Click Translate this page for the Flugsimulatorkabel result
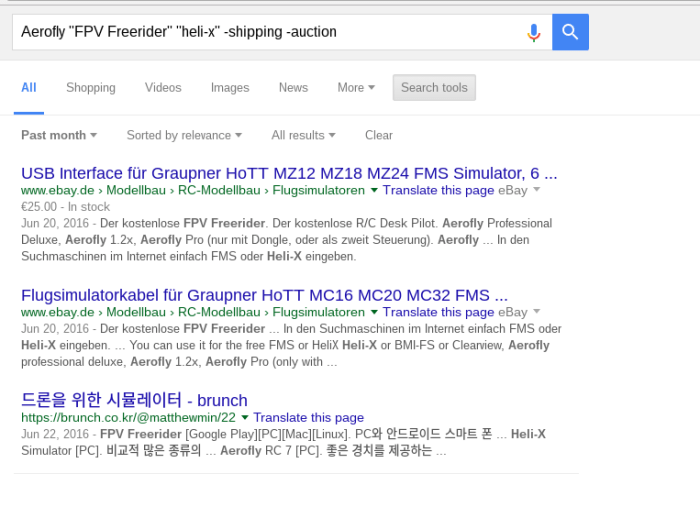 [438, 312]
